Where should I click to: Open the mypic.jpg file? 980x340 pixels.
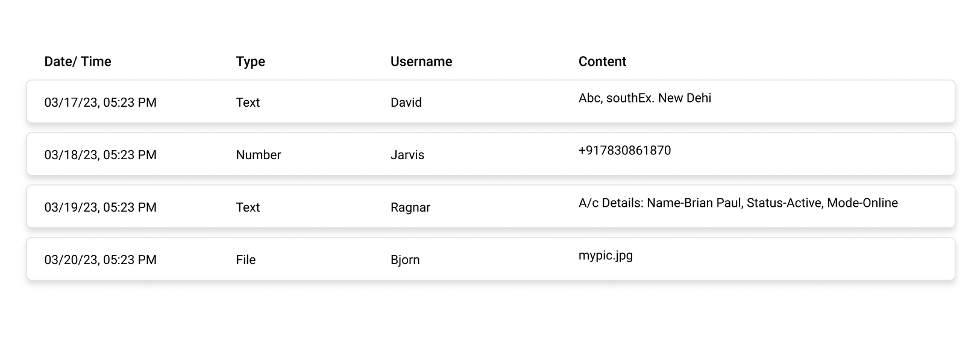pos(606,255)
